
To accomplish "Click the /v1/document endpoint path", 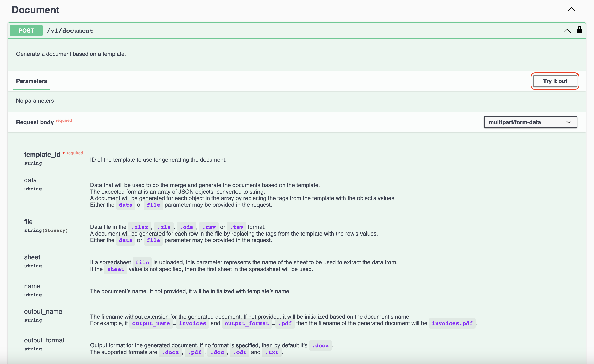I will 70,31.
